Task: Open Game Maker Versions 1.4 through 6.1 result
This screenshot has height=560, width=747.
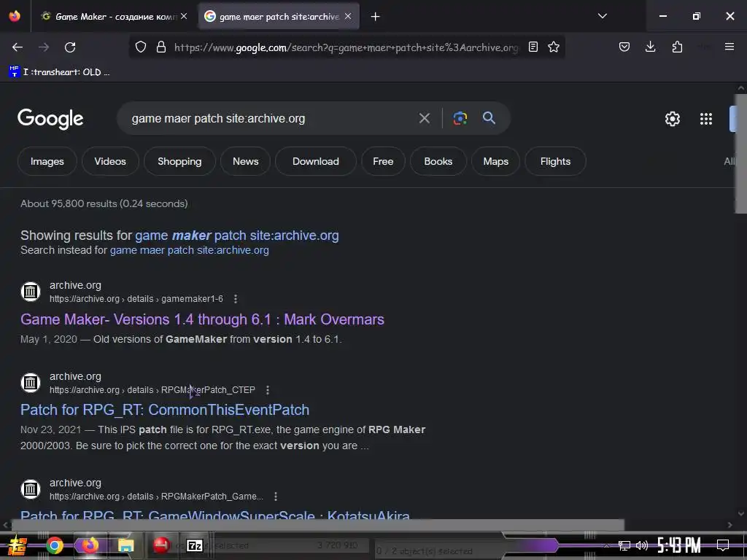Action: coord(202,319)
